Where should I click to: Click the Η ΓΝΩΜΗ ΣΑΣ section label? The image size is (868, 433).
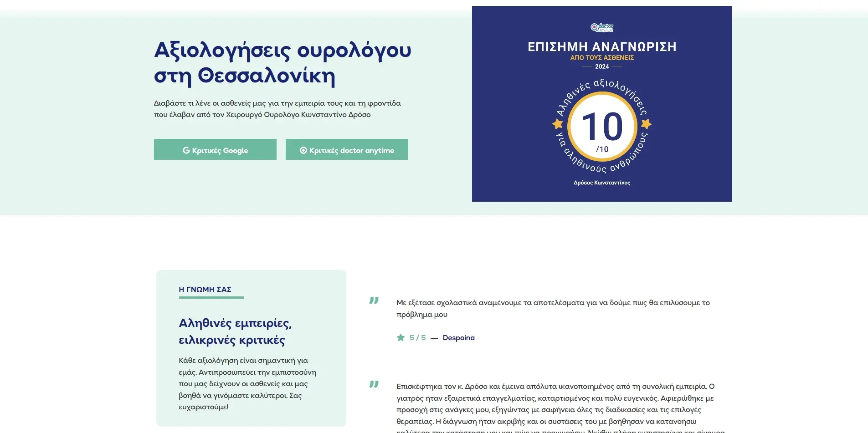pos(205,289)
